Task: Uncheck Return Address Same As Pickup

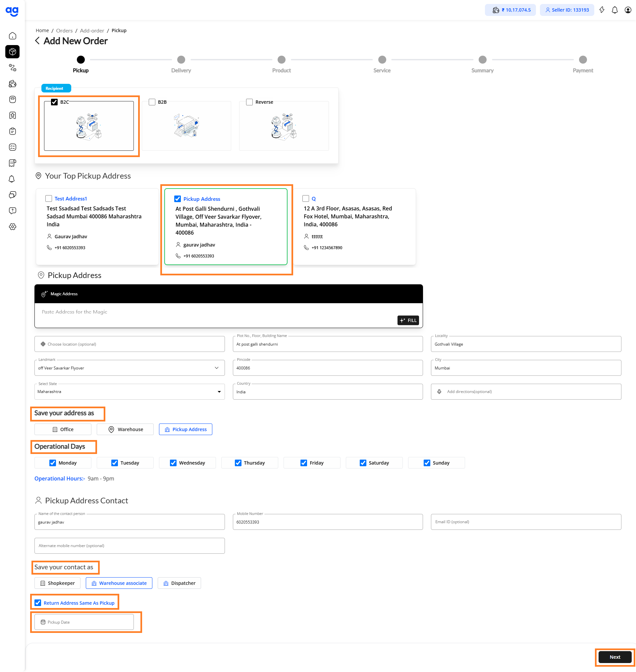Action: [x=38, y=603]
